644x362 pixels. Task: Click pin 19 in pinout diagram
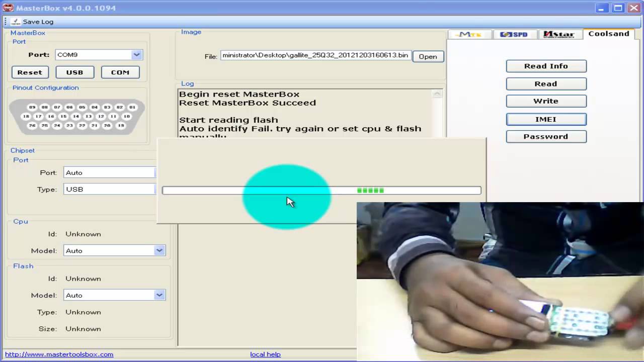pos(120,126)
